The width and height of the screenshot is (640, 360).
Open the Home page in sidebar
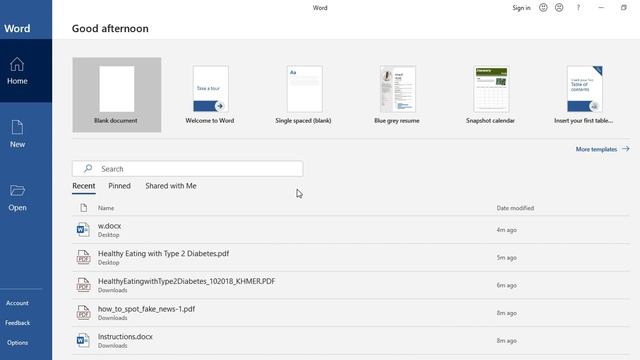tap(26, 71)
